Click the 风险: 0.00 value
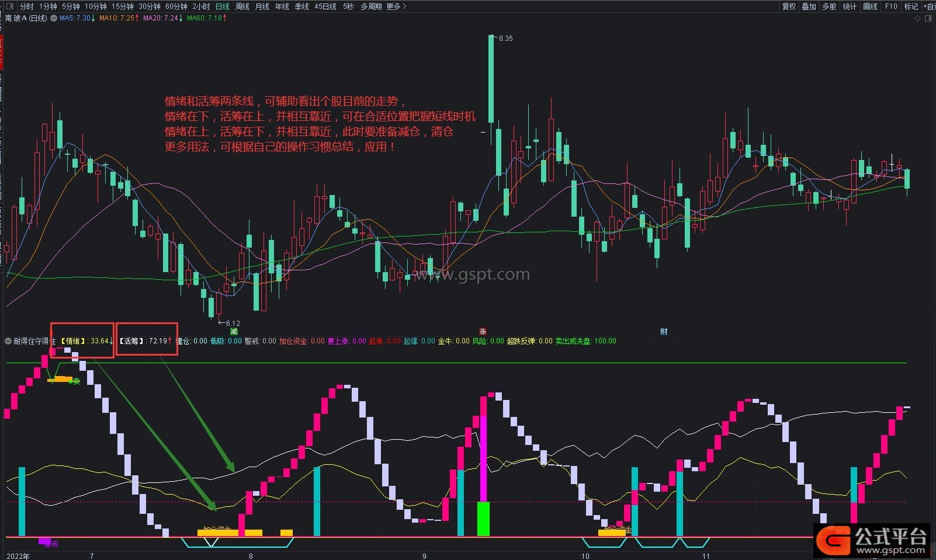 pos(488,341)
